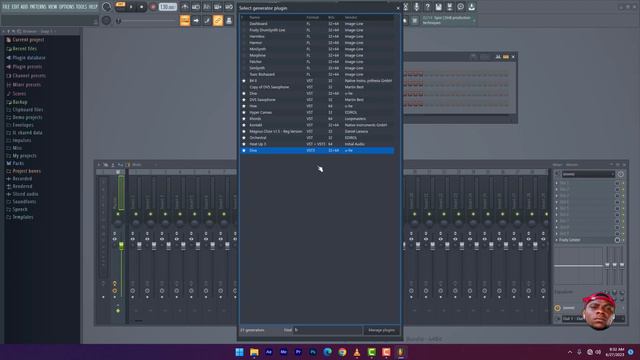Click the tempo display showing 130
The width and height of the screenshot is (640, 360).
(168, 7)
